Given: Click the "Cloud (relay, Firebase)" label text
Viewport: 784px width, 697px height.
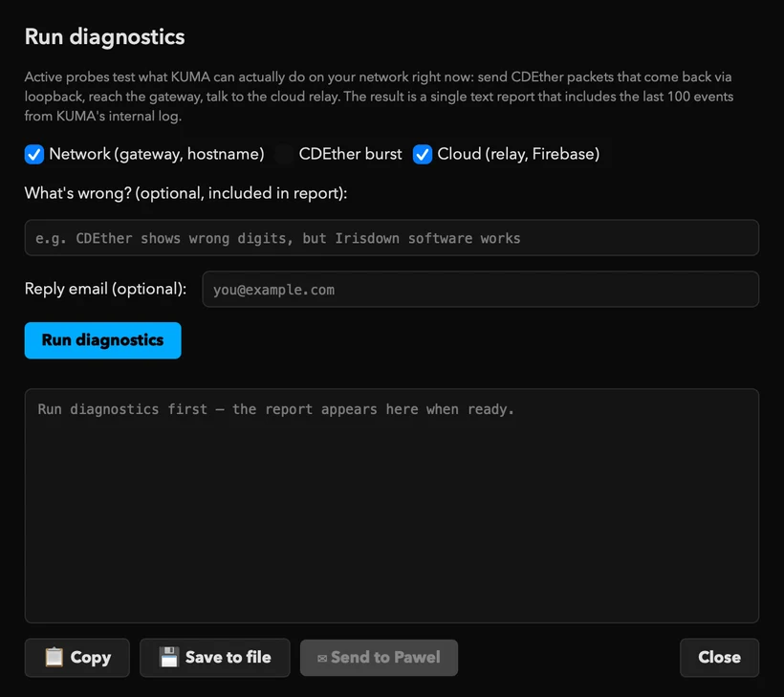Looking at the screenshot, I should 518,154.
